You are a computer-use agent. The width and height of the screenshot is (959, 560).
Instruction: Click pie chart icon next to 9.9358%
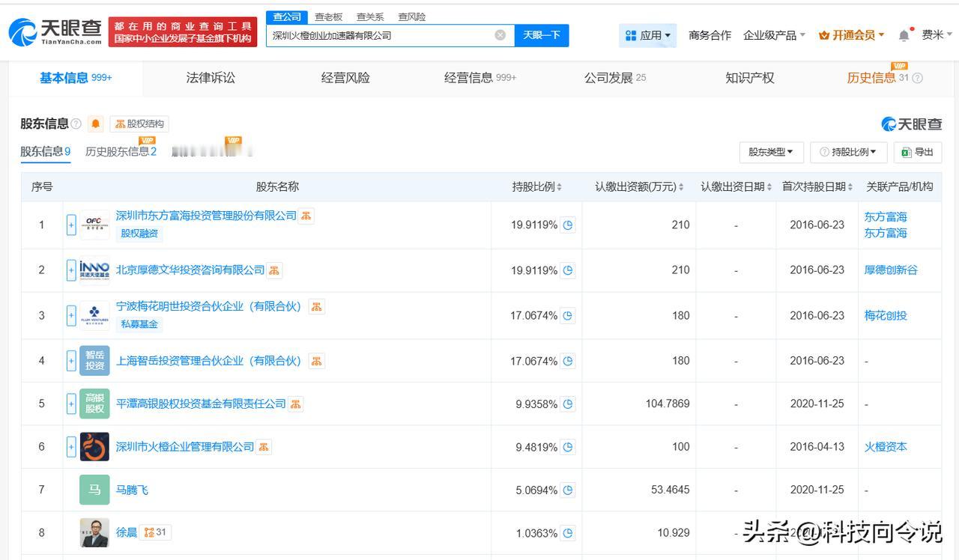point(568,404)
